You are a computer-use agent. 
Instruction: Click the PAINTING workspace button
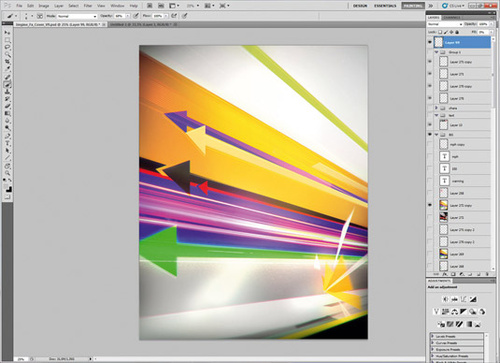413,6
